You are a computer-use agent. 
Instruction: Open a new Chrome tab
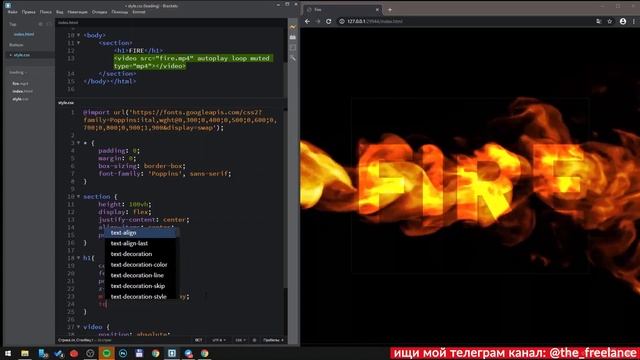[x=390, y=9]
